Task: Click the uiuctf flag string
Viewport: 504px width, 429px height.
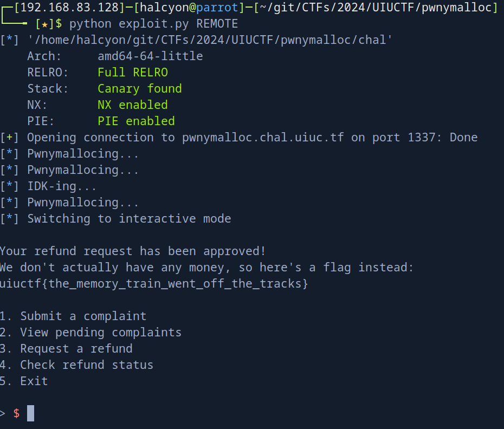Action: pyautogui.click(x=154, y=283)
